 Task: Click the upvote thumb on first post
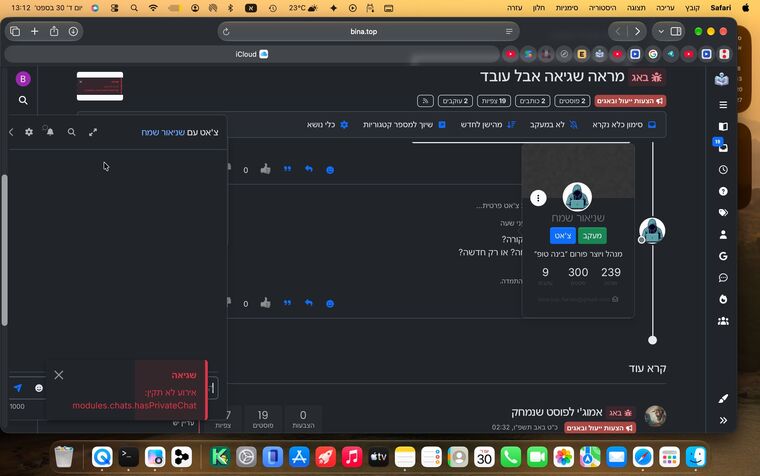click(265, 169)
